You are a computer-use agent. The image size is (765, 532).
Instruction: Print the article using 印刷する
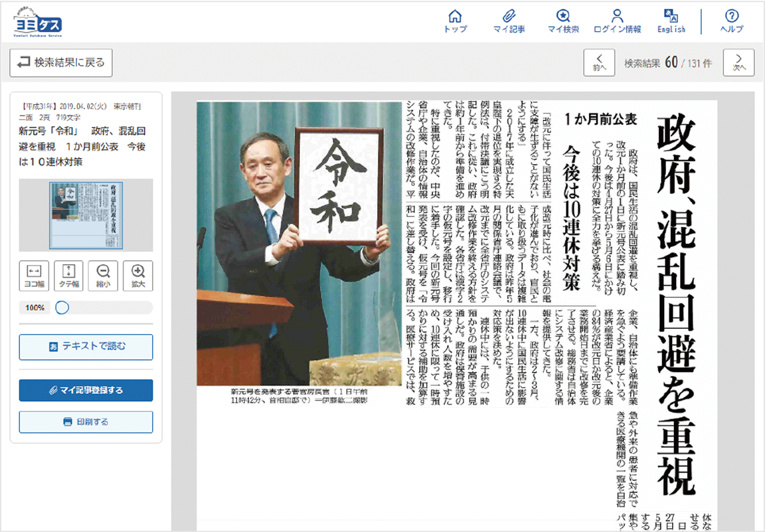(x=85, y=422)
